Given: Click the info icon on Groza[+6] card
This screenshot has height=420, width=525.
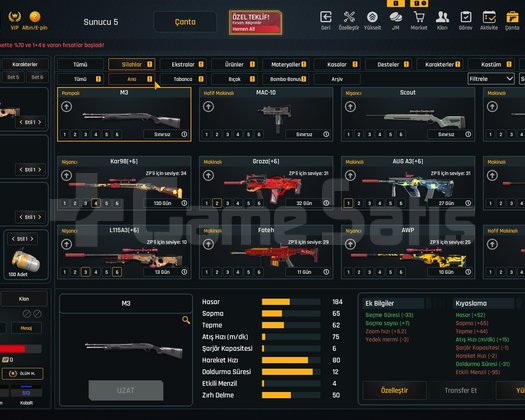Looking at the screenshot, I should click(326, 203).
